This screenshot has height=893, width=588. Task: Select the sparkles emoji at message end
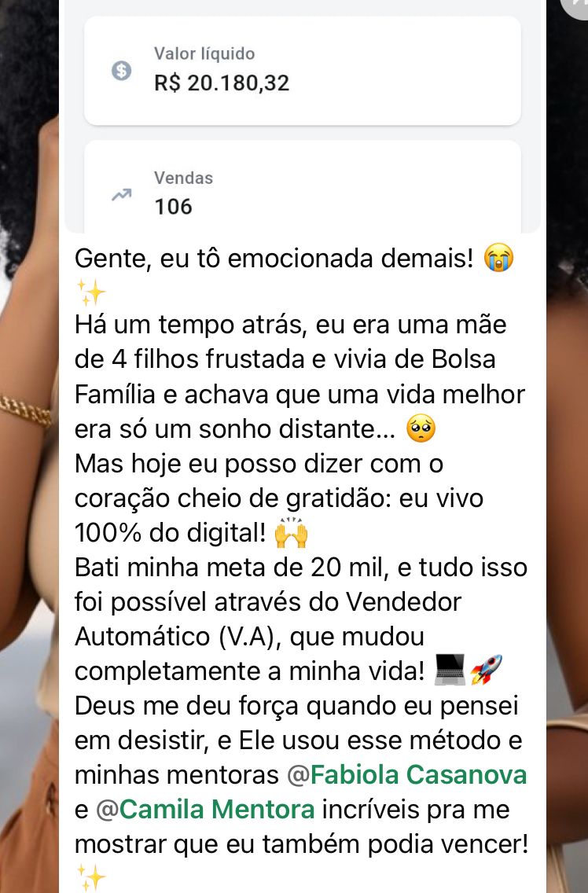pyautogui.click(x=90, y=877)
